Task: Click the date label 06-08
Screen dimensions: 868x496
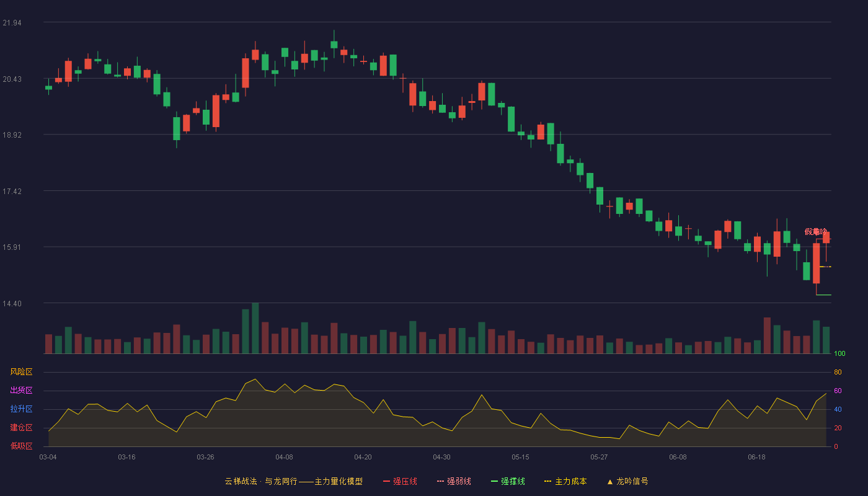Action: click(678, 457)
